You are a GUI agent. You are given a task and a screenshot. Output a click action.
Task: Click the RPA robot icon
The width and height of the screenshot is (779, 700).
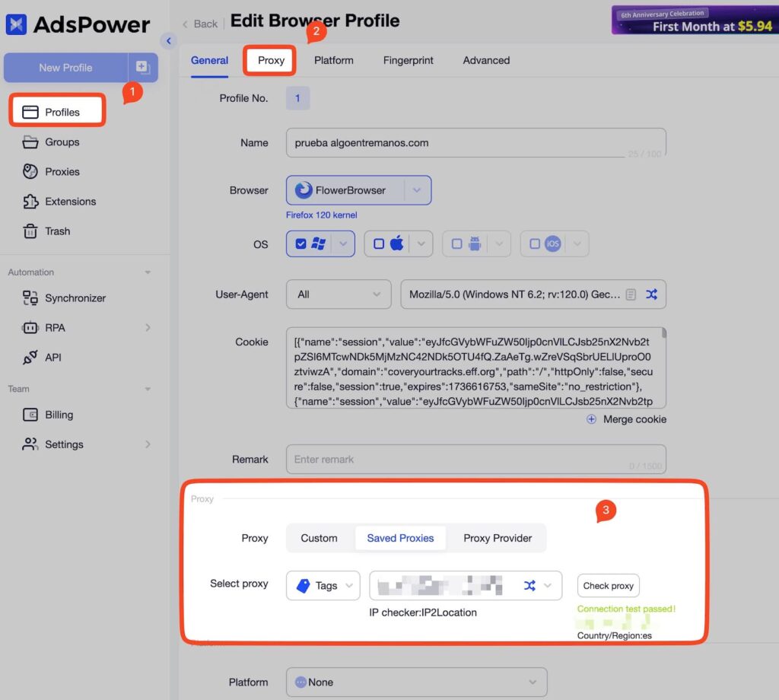coord(30,328)
